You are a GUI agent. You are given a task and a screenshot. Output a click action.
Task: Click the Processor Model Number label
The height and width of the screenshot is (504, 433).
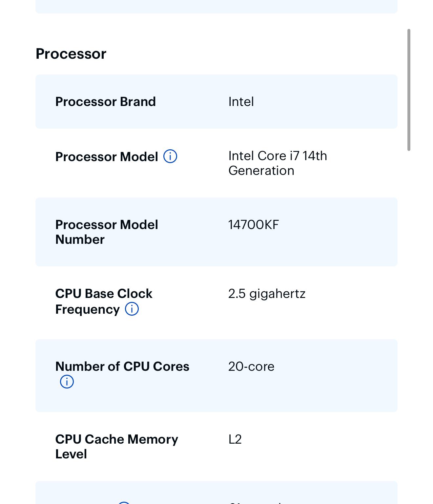pyautogui.click(x=107, y=232)
